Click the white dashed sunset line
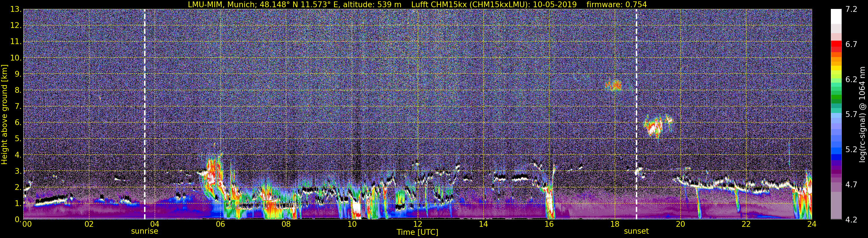This screenshot has height=238, width=868. (636, 114)
